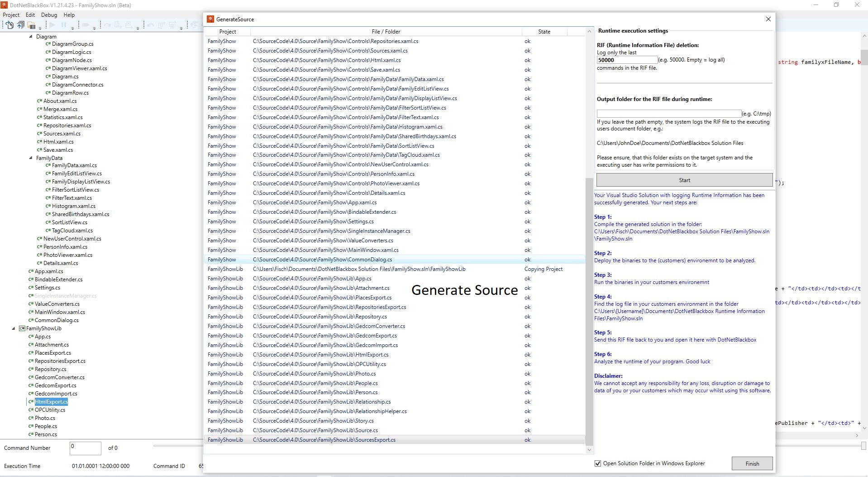Click the disabled pause toolbar icon
The width and height of the screenshot is (868, 477).
pos(64,25)
